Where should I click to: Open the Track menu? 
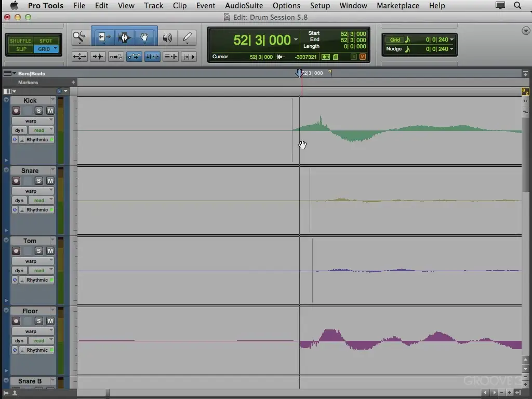153,5
